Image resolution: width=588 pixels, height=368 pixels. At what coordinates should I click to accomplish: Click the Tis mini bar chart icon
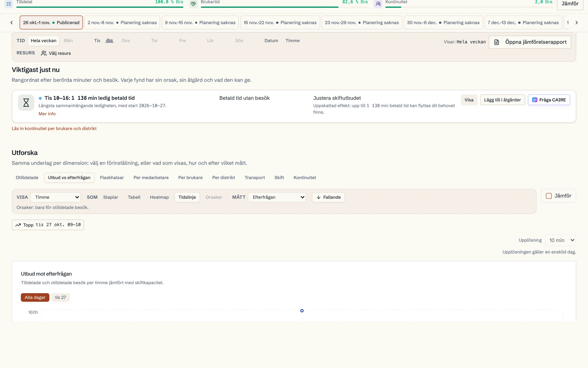click(109, 41)
